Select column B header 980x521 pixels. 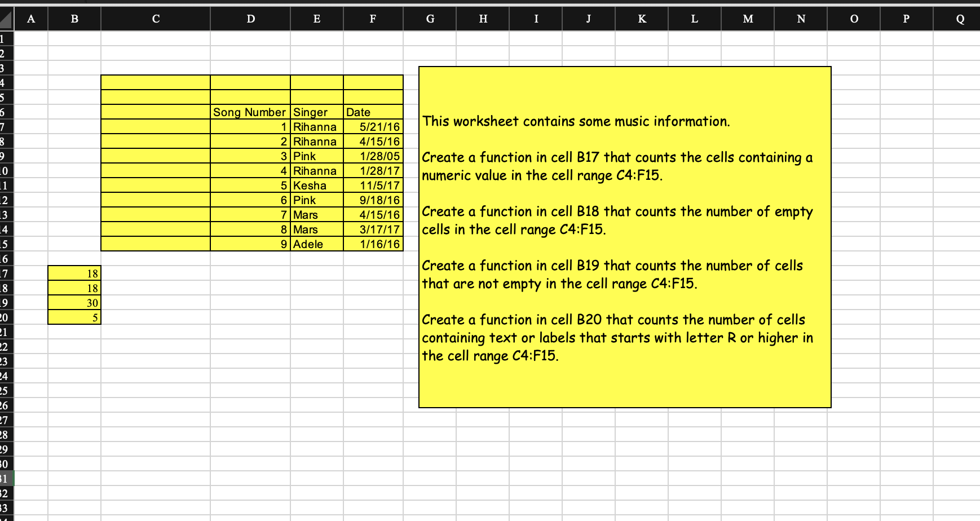[74, 19]
